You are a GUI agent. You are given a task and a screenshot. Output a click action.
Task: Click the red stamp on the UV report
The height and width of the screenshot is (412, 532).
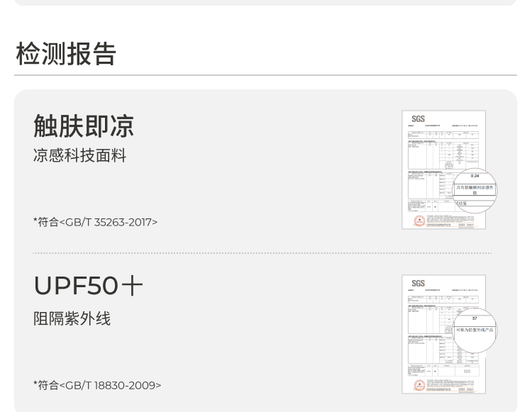[419, 386]
